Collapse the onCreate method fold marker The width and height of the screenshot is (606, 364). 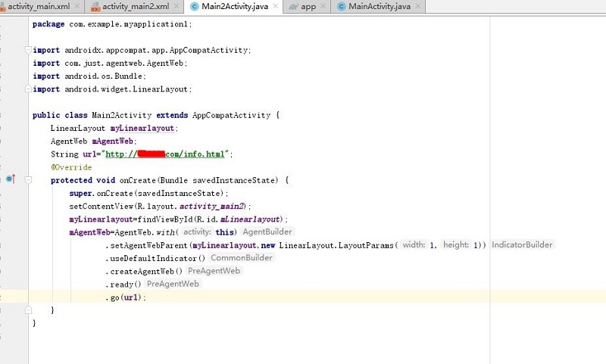28,180
